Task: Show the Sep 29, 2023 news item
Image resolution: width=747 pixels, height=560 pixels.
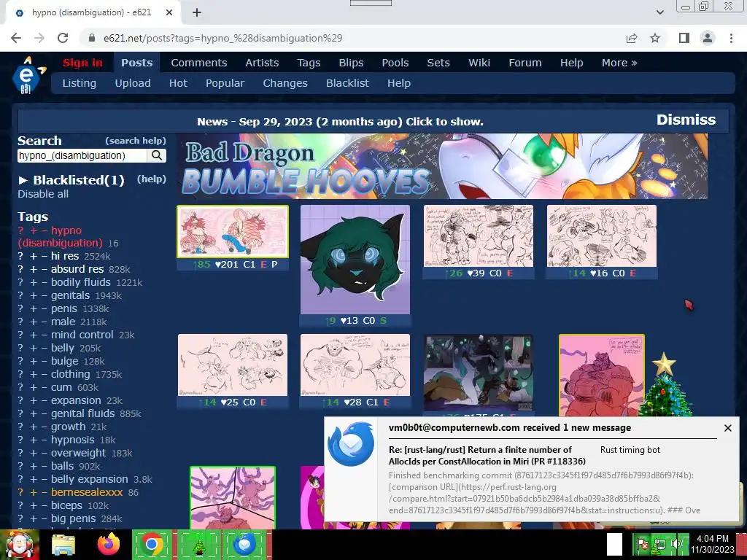Action: (340, 122)
